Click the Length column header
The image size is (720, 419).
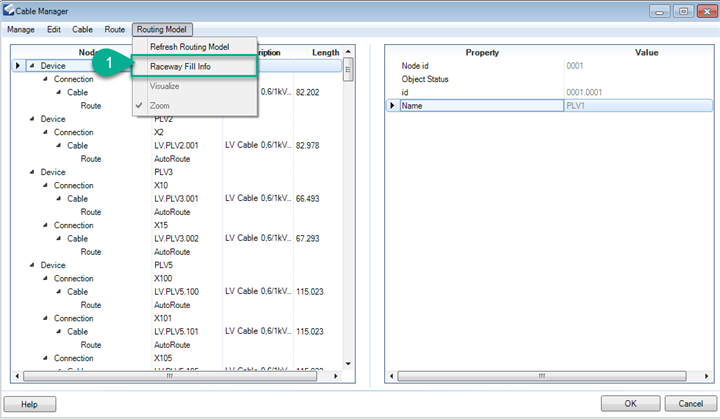point(326,52)
